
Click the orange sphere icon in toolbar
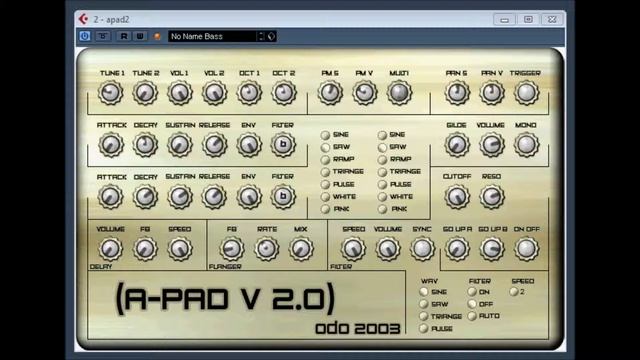coord(157,36)
